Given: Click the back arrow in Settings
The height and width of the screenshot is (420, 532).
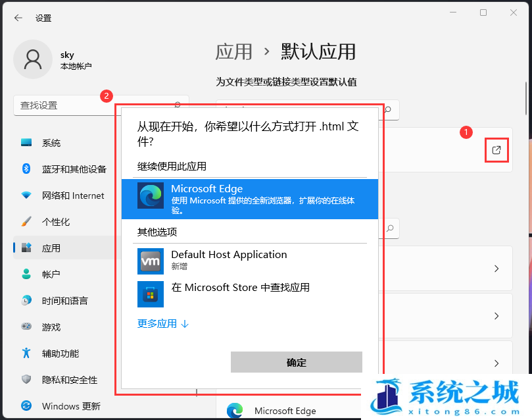Looking at the screenshot, I should click(x=18, y=18).
